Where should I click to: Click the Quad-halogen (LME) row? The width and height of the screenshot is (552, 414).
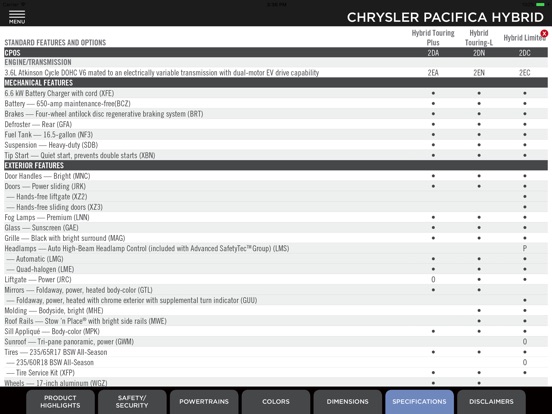click(x=276, y=269)
